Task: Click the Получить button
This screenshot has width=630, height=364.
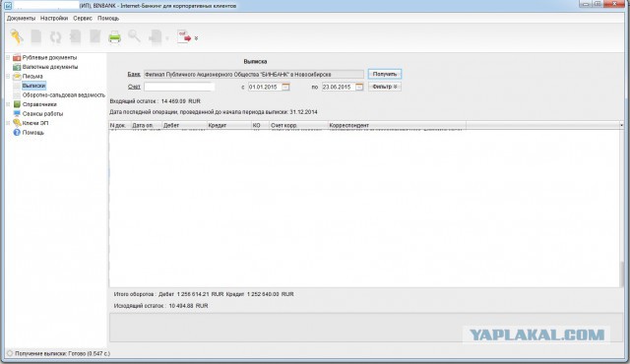Action: (x=385, y=74)
